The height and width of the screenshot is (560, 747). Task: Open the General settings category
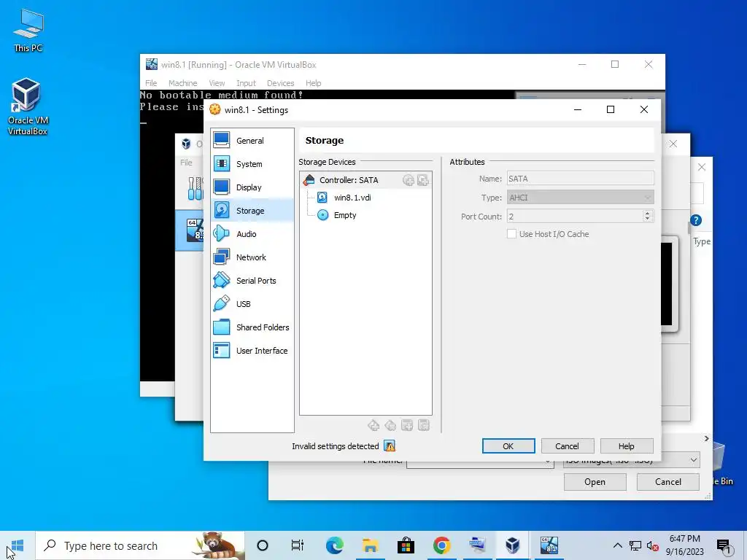click(252, 141)
